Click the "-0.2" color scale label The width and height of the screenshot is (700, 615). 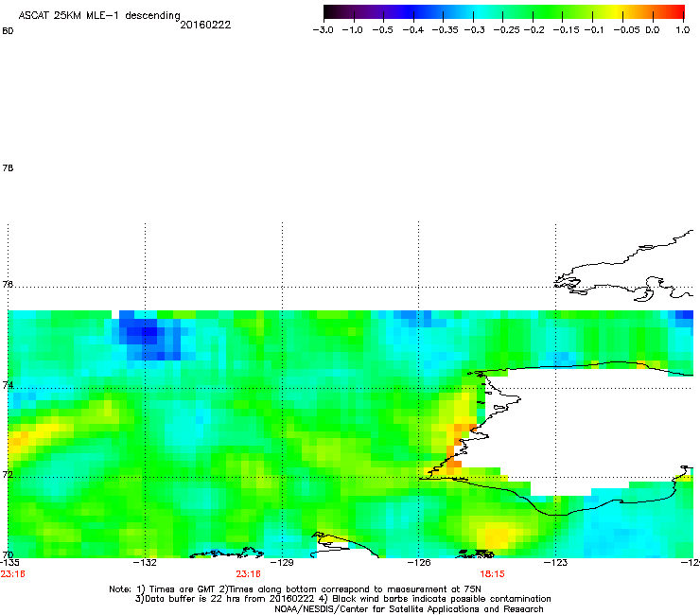point(534,30)
